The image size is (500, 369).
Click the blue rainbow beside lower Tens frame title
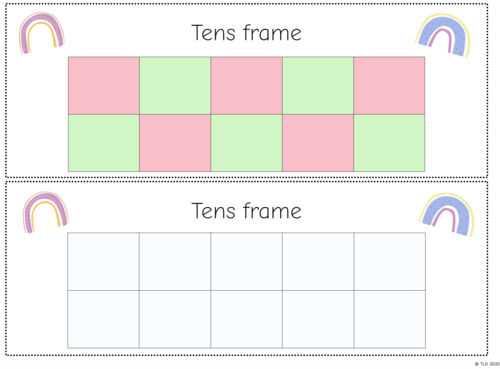(447, 214)
